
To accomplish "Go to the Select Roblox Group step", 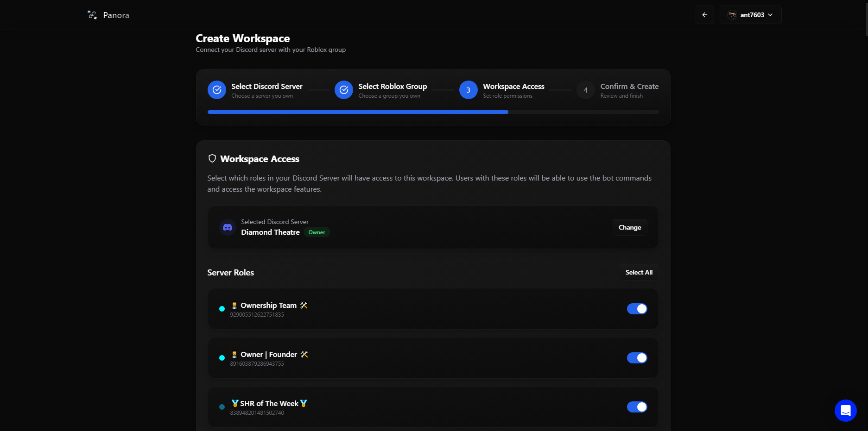I will click(393, 87).
